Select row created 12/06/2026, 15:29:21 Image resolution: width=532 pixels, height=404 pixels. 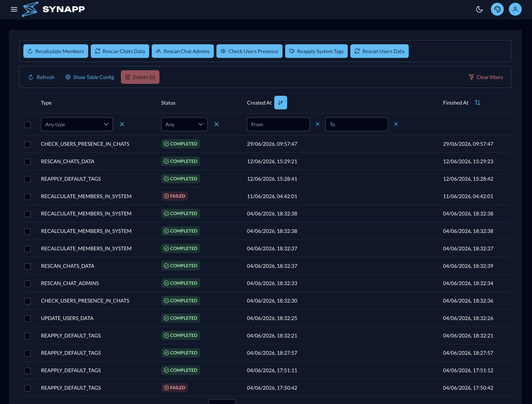coord(27,162)
